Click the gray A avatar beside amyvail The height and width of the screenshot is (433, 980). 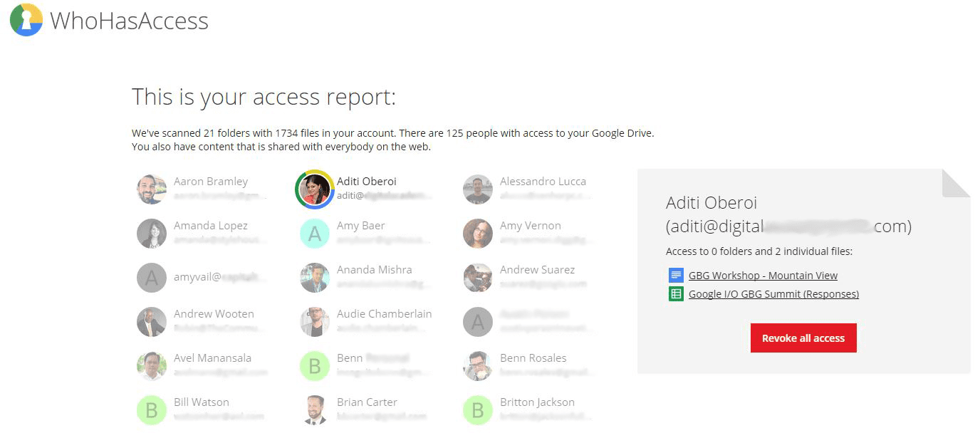pos(152,278)
